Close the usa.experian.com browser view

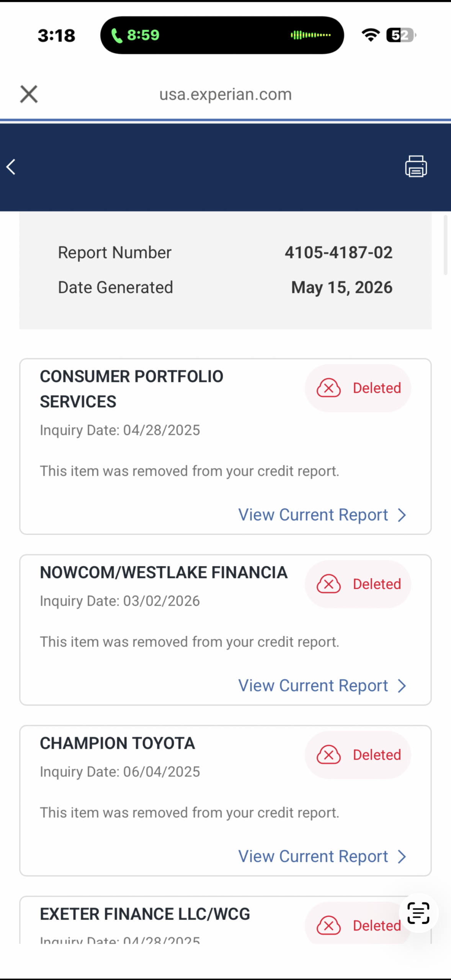[x=29, y=94]
